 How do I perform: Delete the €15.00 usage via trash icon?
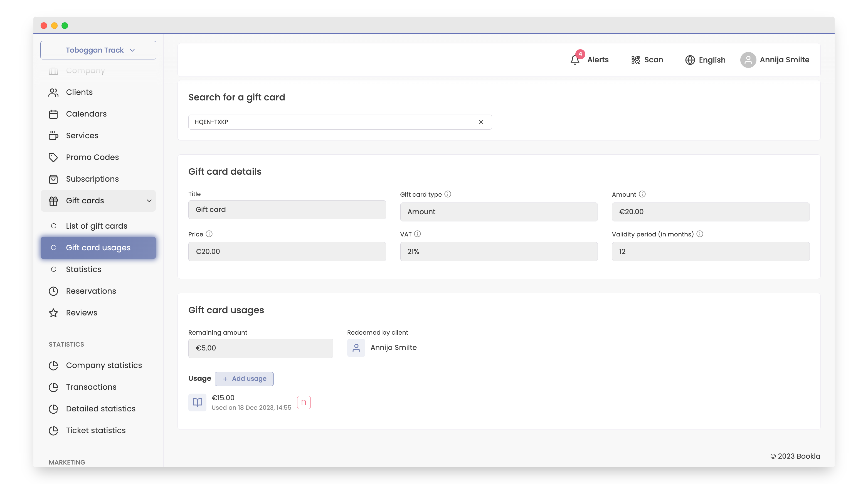[304, 402]
